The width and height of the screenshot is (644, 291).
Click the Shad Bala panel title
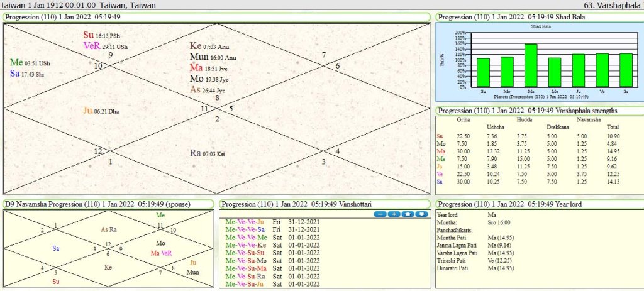click(x=511, y=17)
